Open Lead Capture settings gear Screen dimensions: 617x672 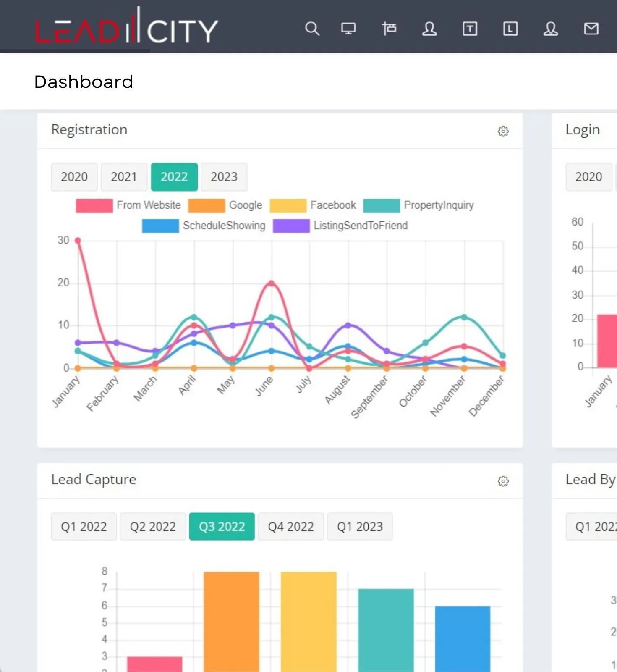[503, 481]
